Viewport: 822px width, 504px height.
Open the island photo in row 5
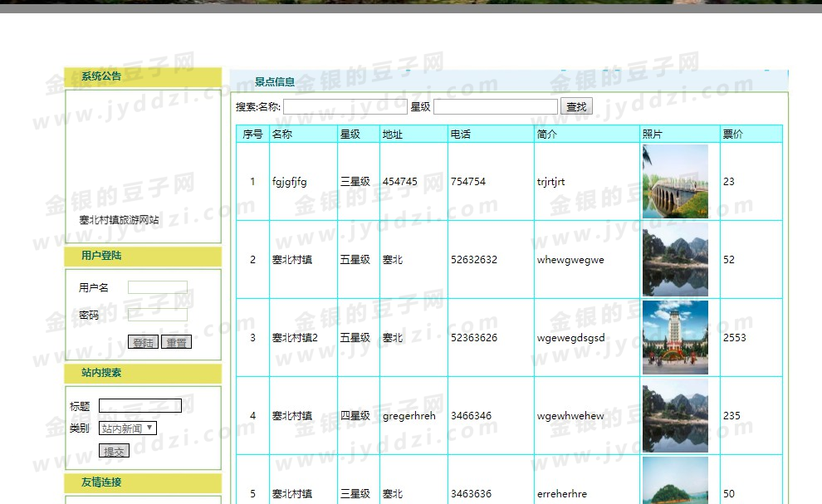[x=675, y=481]
